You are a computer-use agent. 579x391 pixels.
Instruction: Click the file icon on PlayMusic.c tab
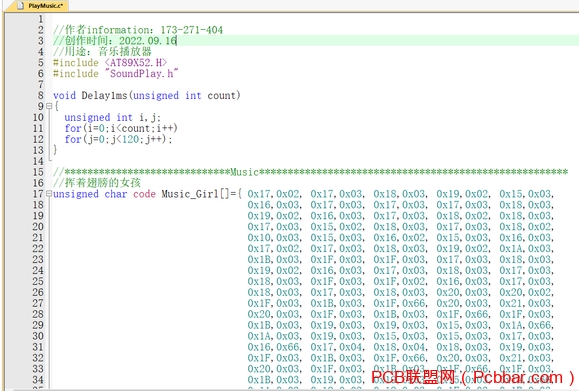(21, 6)
